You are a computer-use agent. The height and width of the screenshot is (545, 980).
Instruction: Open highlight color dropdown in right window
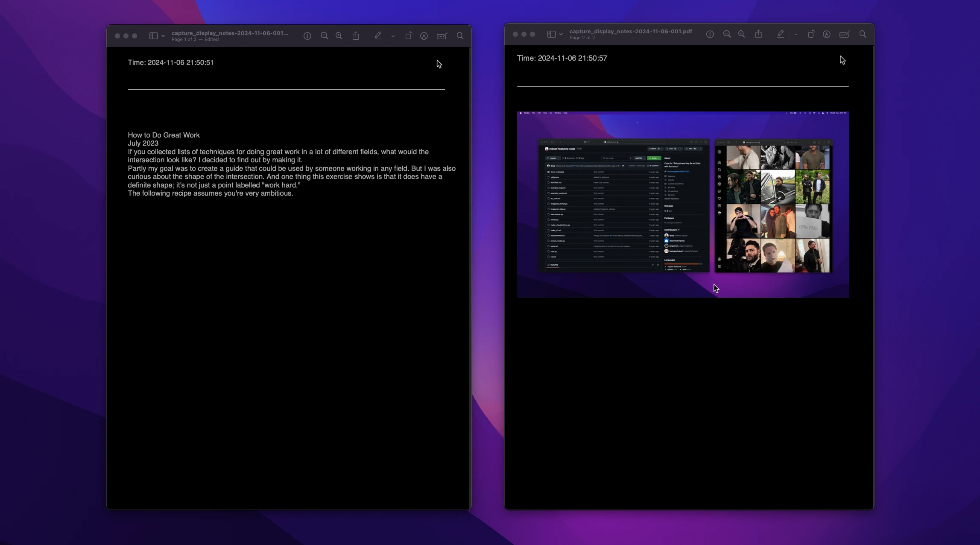[796, 35]
